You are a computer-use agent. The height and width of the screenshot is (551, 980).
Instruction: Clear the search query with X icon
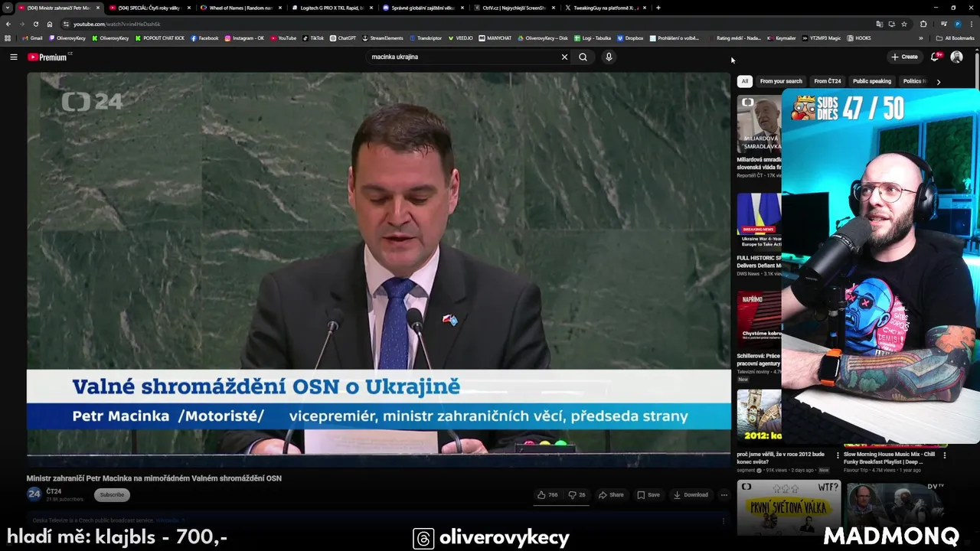(564, 57)
